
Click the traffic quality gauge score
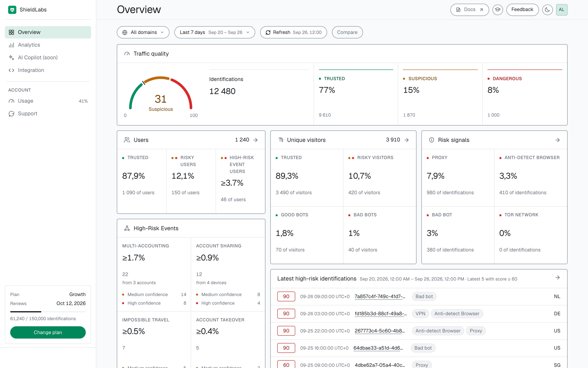coord(161,99)
